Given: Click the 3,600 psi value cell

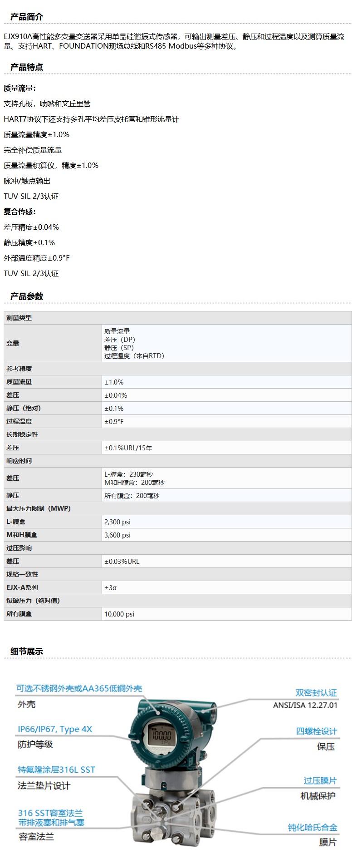Looking at the screenshot, I should coord(226,535).
